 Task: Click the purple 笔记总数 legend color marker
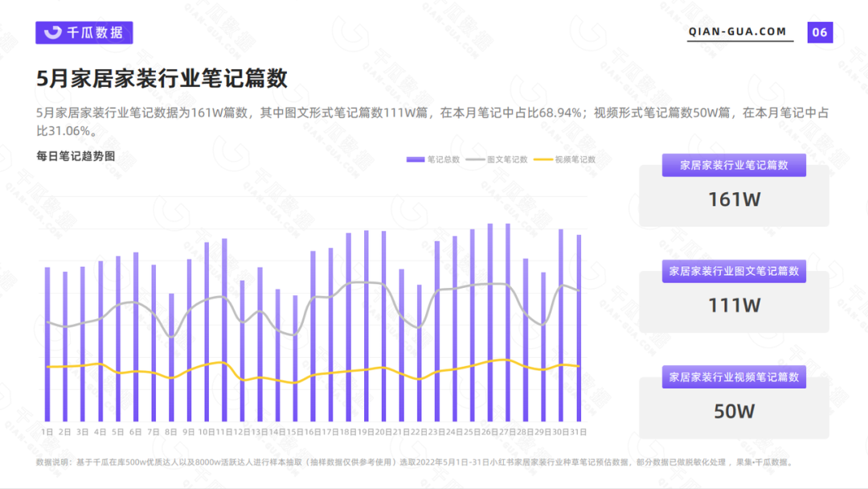pyautogui.click(x=416, y=159)
